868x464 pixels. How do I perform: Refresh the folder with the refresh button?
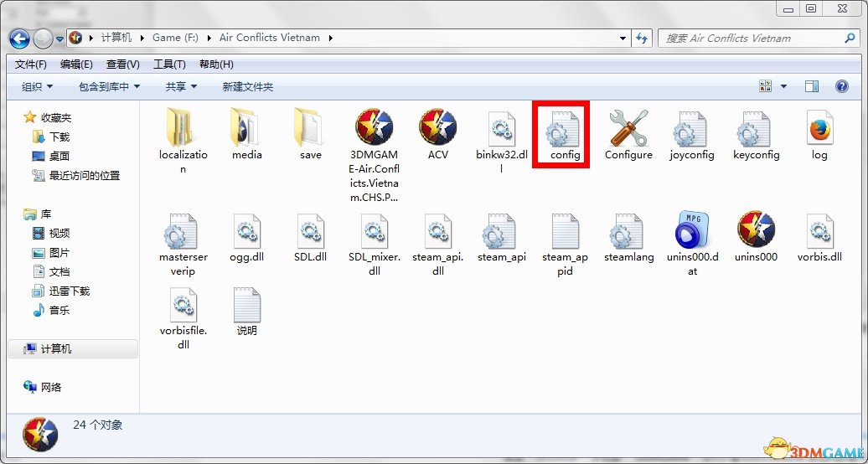(x=642, y=39)
